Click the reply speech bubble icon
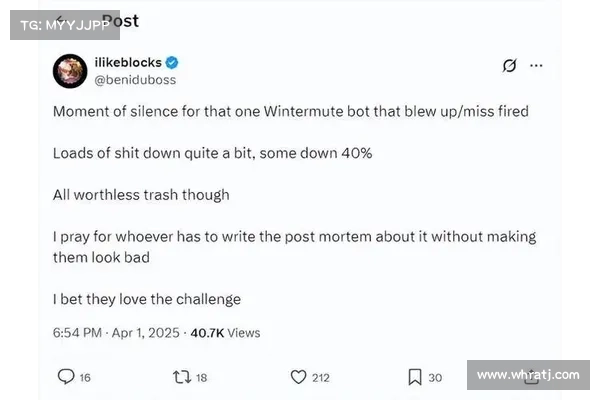The image size is (600, 400). [66, 377]
